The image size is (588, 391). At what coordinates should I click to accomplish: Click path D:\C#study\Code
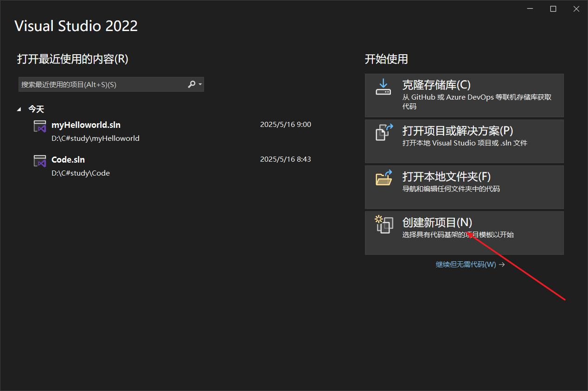[x=81, y=173]
